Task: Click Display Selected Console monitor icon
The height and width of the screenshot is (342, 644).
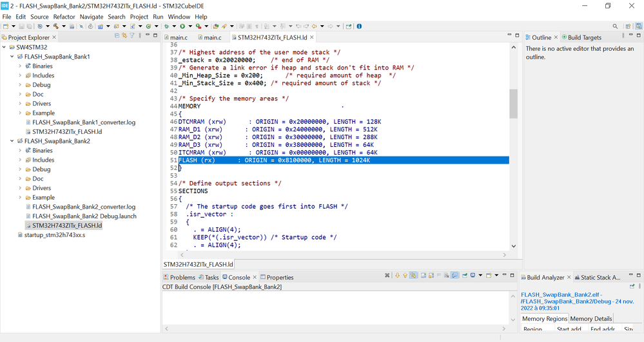Action: [473, 276]
